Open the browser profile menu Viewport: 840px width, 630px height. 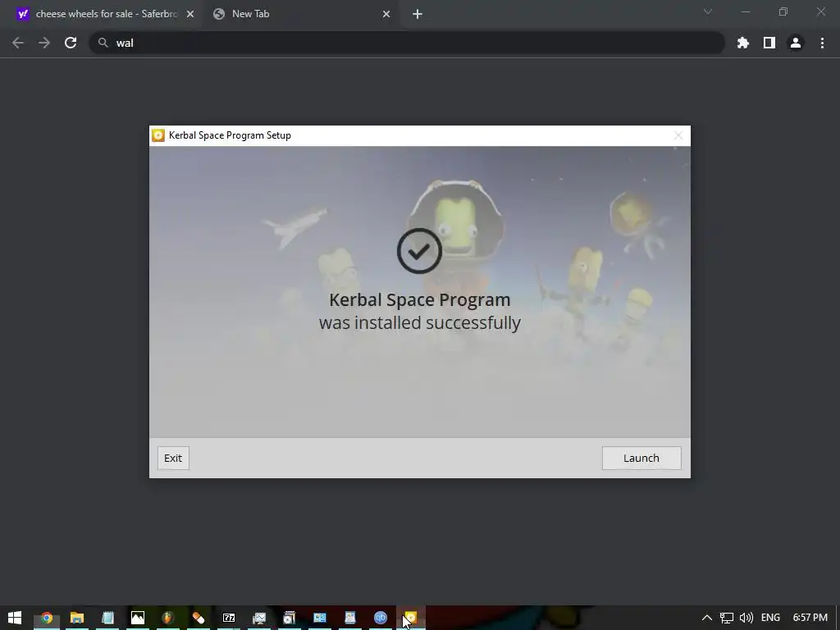pyautogui.click(x=796, y=43)
